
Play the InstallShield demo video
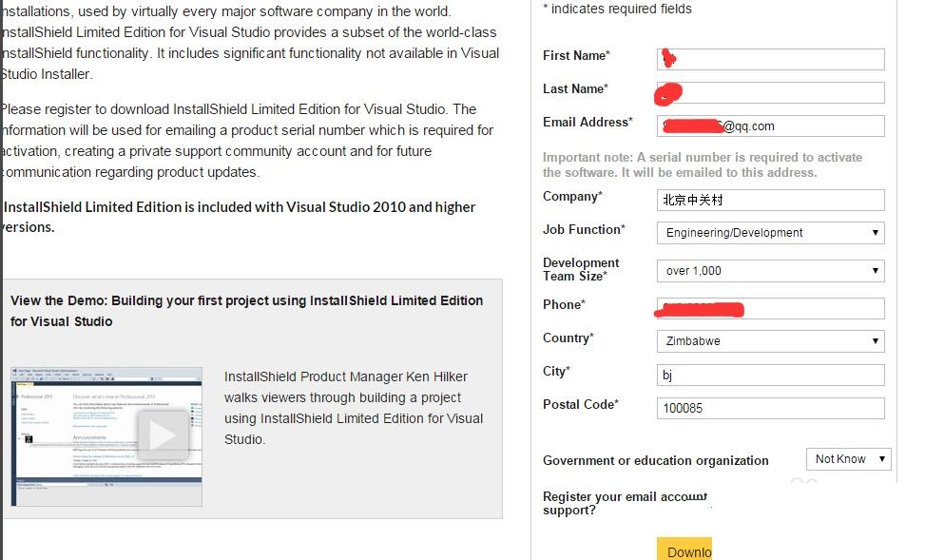click(x=163, y=435)
